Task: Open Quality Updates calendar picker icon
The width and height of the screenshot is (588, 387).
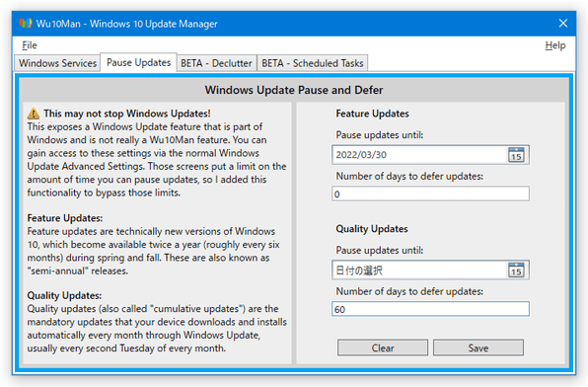Action: 516,270
